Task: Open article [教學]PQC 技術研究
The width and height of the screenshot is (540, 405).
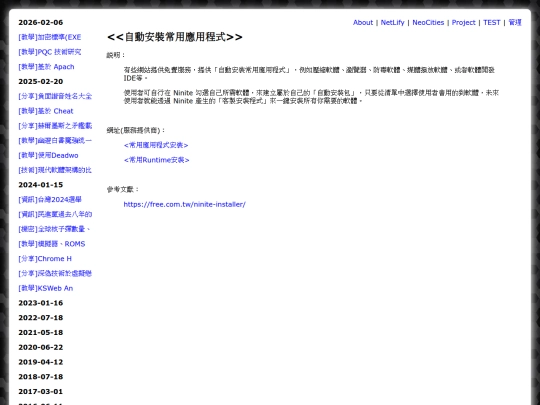Action: 50,52
